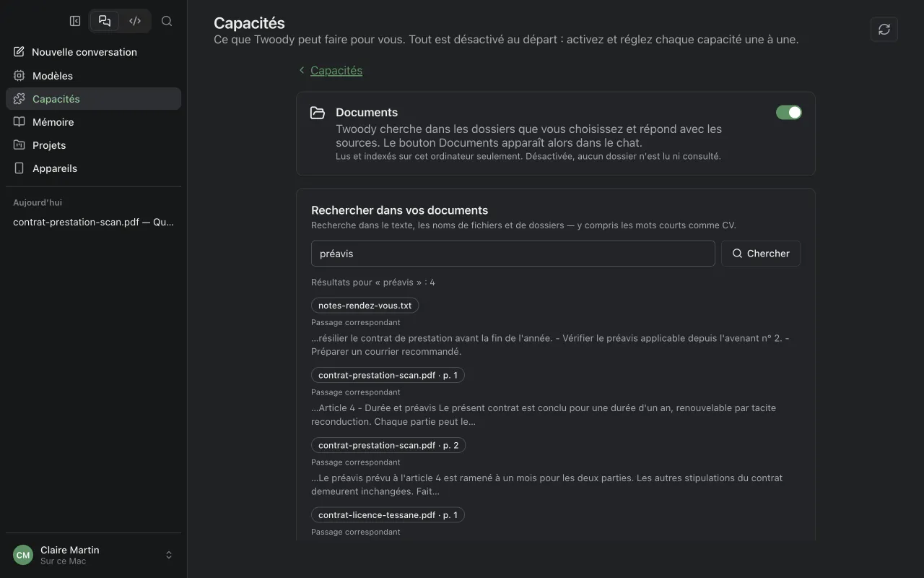Collapse the sidebar panel icon
This screenshot has width=924, height=578.
[75, 21]
